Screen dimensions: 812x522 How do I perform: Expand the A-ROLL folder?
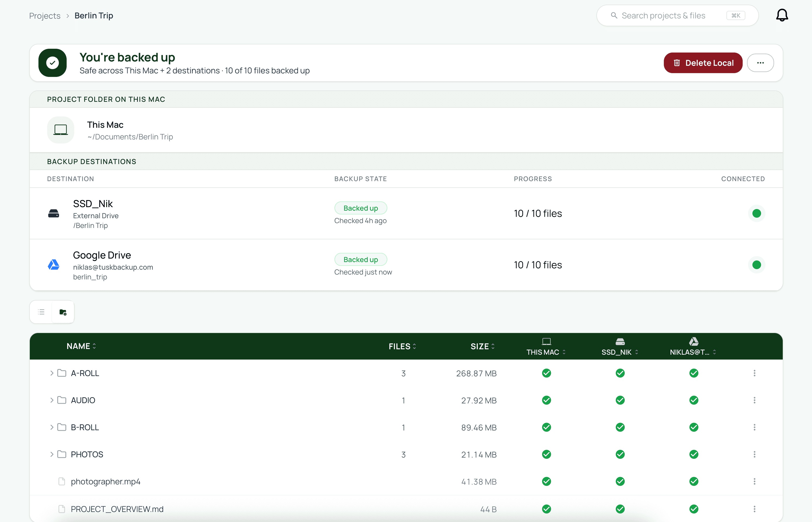(x=51, y=373)
